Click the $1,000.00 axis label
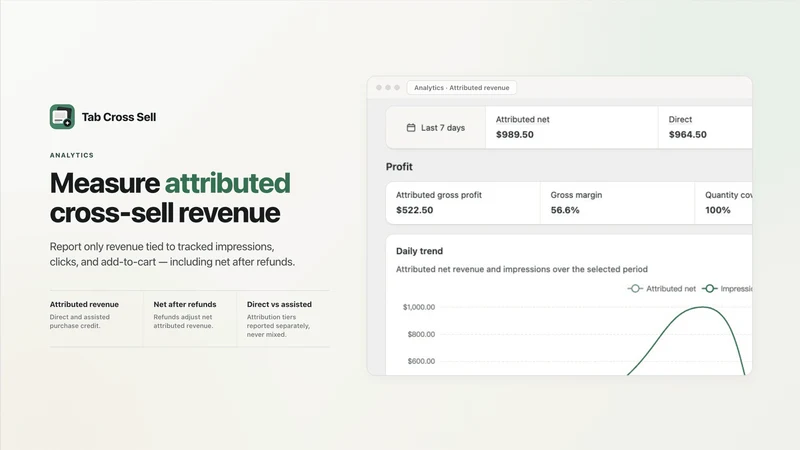The height and width of the screenshot is (450, 800). coord(419,307)
